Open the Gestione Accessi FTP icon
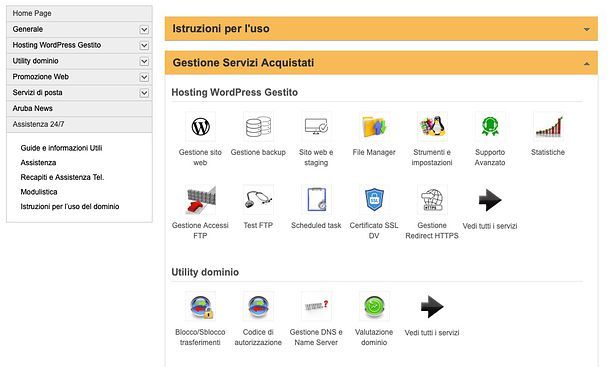 (200, 200)
